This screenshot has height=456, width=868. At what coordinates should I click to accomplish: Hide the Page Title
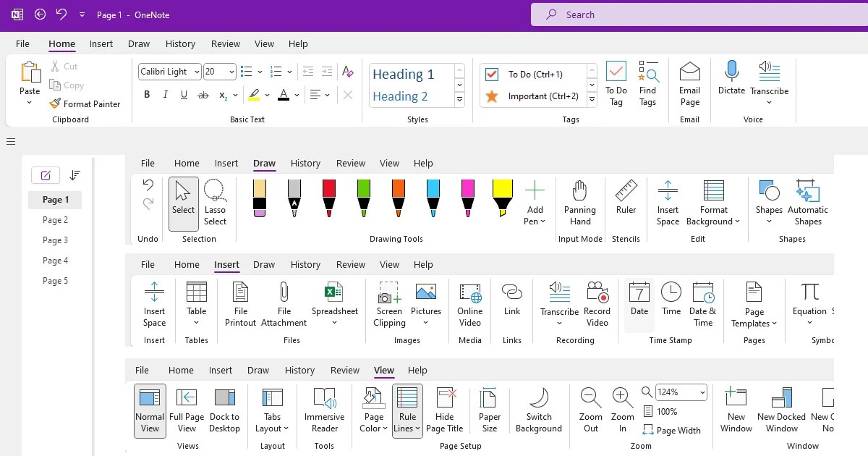pyautogui.click(x=445, y=408)
